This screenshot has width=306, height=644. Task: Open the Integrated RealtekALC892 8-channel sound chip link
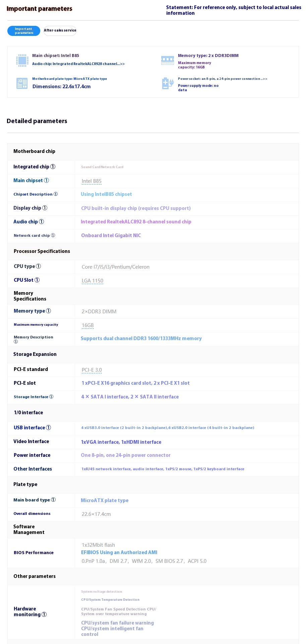click(x=136, y=222)
